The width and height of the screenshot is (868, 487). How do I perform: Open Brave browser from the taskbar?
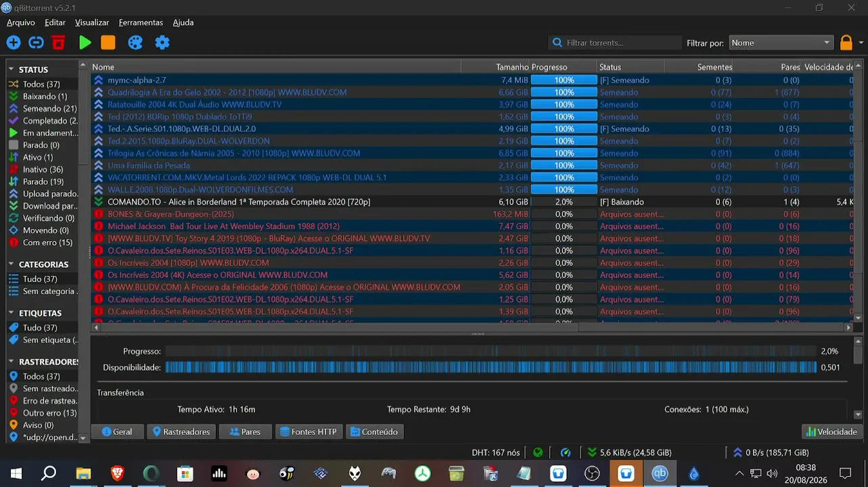[117, 473]
